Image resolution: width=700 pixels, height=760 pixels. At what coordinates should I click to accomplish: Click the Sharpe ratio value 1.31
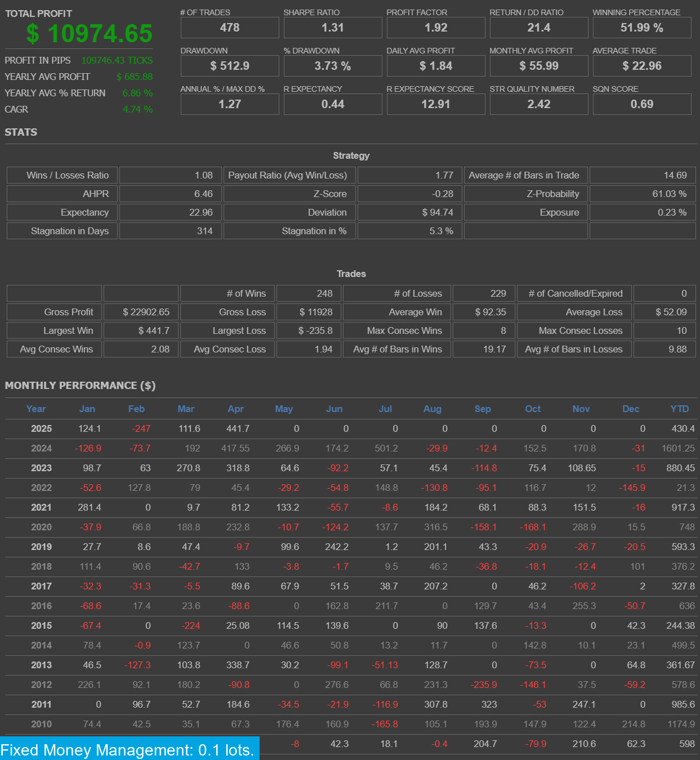[x=333, y=28]
